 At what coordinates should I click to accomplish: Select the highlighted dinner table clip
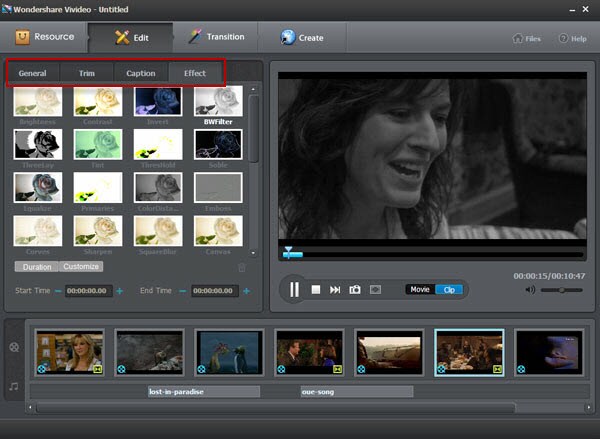(x=469, y=352)
